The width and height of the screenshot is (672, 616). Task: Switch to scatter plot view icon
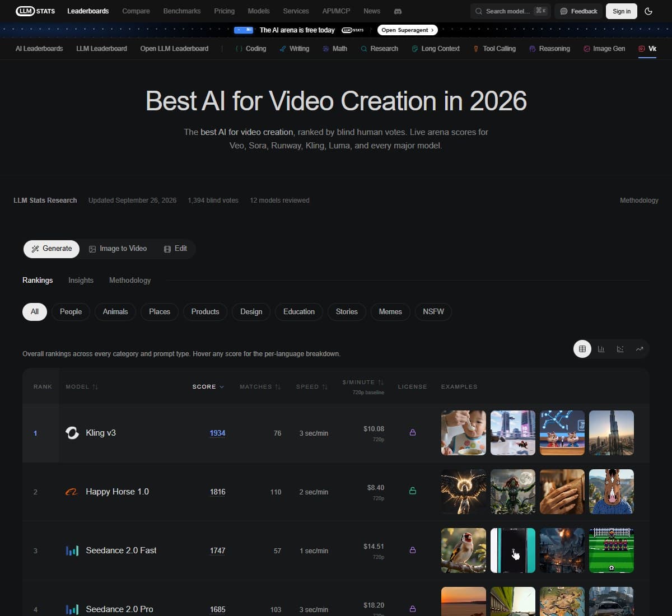pos(620,349)
